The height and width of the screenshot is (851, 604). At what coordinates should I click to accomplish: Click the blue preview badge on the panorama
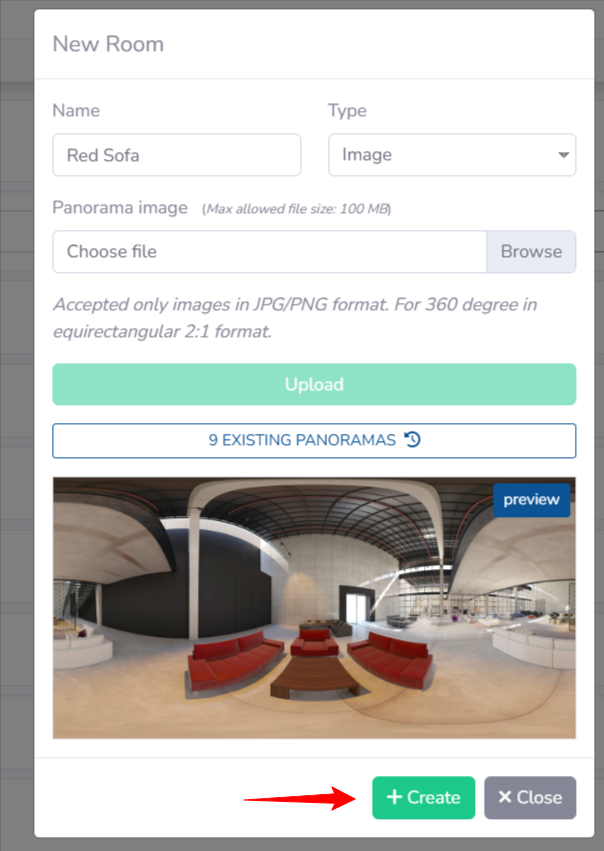coord(531,499)
